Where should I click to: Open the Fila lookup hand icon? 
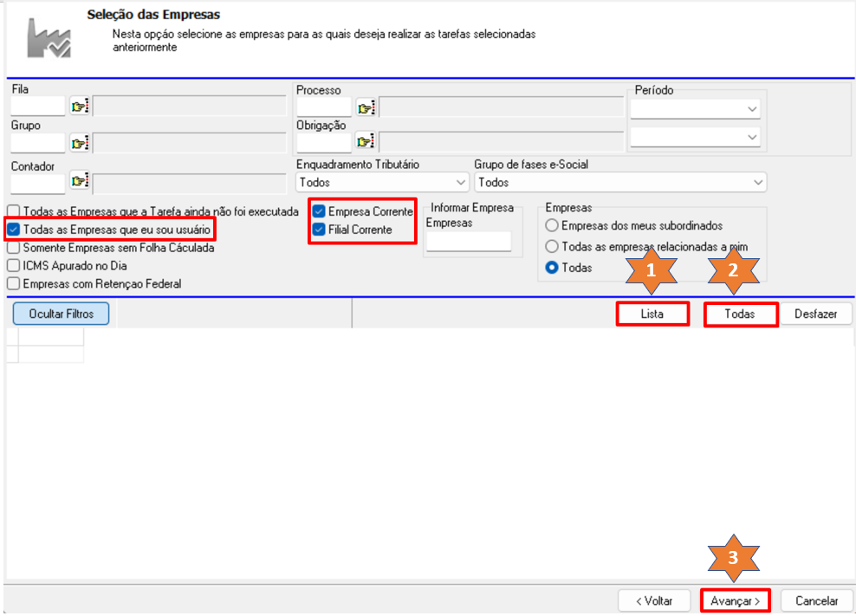pos(80,106)
